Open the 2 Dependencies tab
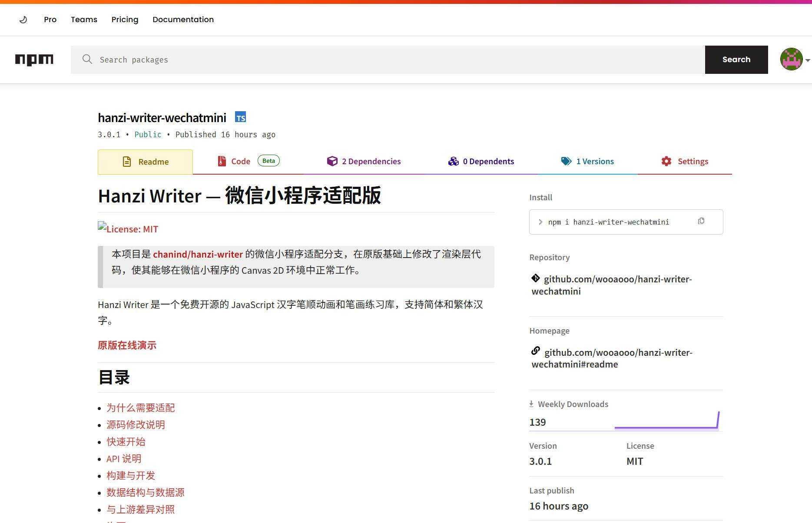The width and height of the screenshot is (812, 523). (x=364, y=161)
